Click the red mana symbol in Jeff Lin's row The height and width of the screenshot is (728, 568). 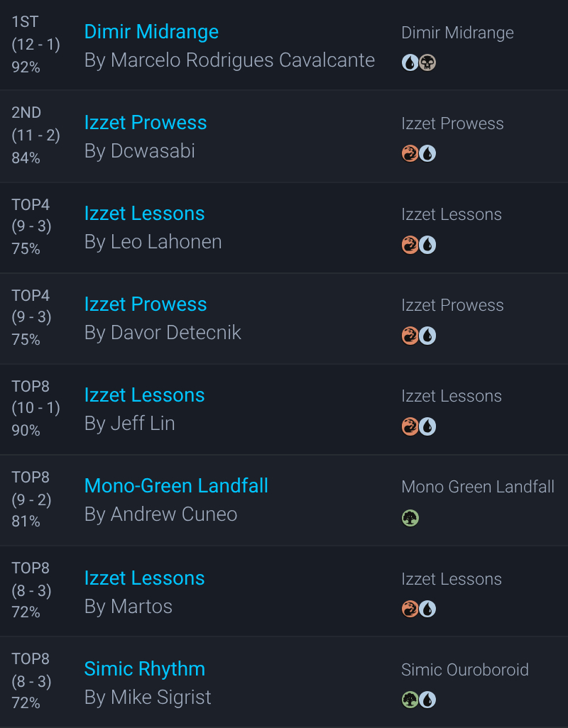tap(410, 426)
